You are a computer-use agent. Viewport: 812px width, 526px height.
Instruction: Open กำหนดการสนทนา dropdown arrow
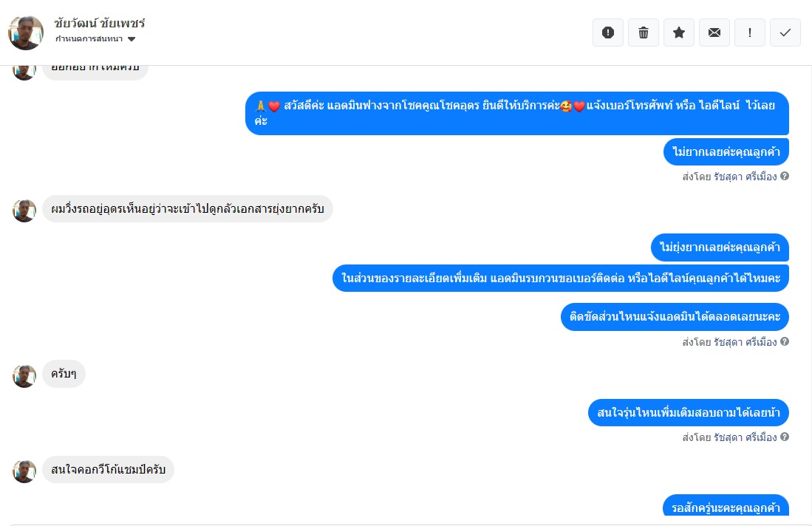coord(132,39)
